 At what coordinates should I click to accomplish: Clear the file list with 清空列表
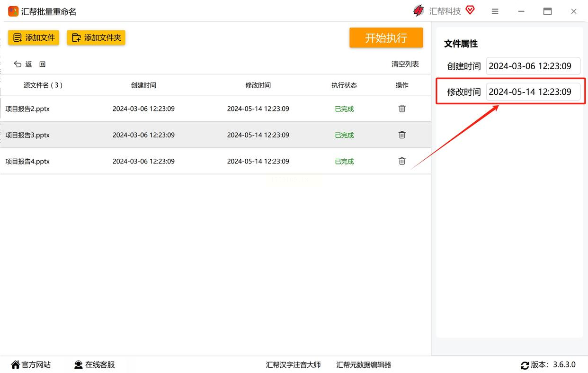tap(405, 64)
